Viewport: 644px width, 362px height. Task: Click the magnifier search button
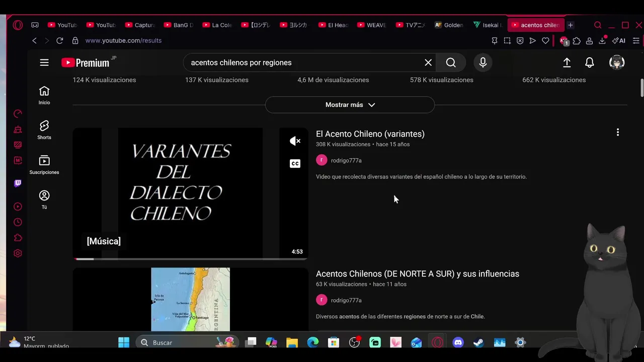451,62
